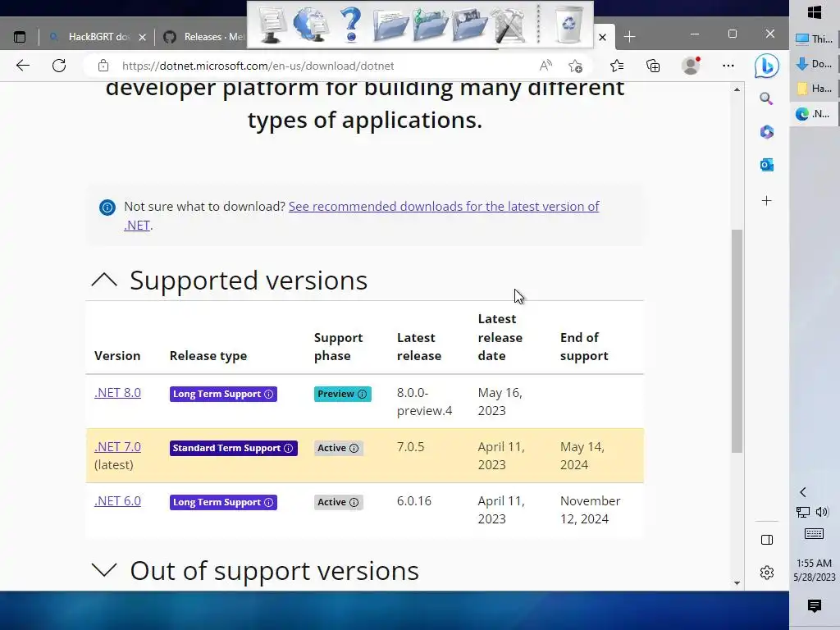Open the network tray icon
Screen dimensions: 840x630
[803, 512]
